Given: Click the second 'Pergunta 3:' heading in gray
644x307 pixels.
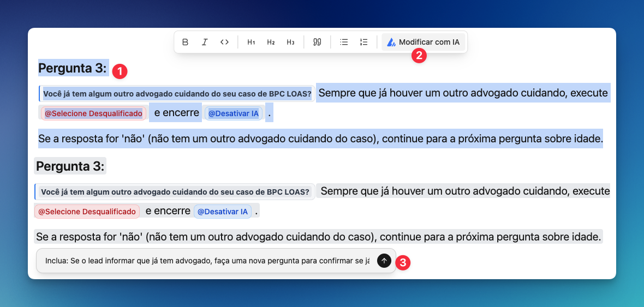Looking at the screenshot, I should 70,166.
